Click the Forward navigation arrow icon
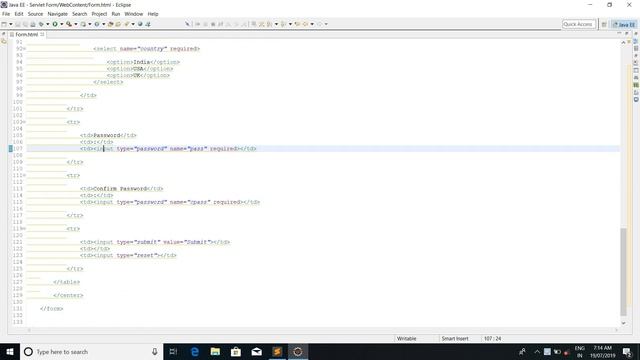640x360 pixels. (x=319, y=24)
